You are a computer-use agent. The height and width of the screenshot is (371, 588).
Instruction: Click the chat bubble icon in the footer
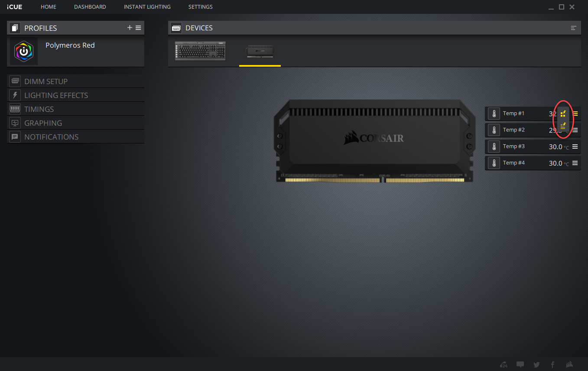coord(520,364)
